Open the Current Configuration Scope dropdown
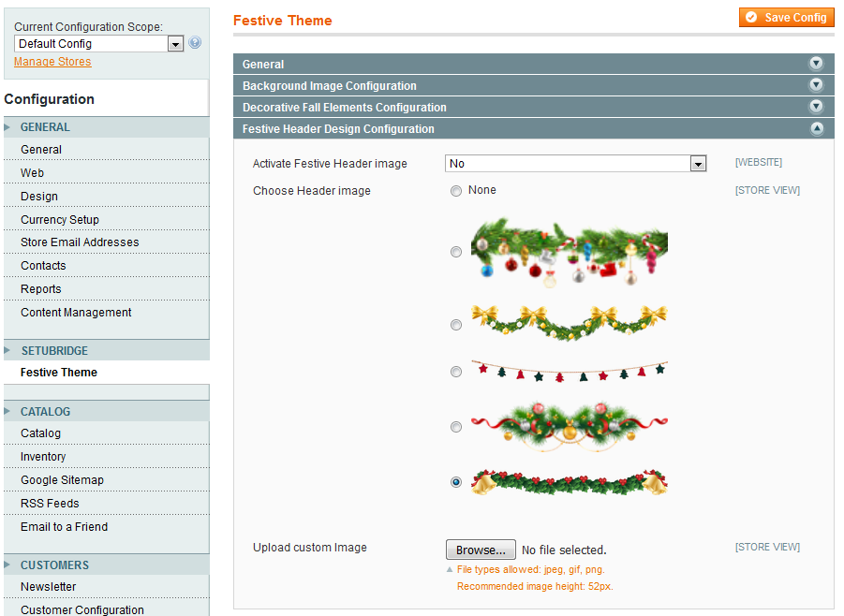 pos(98,44)
